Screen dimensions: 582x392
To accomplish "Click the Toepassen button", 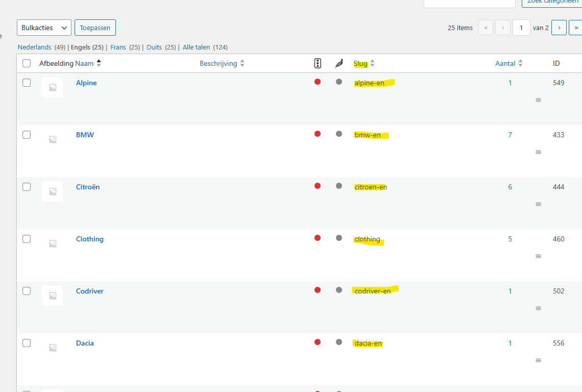I will pyautogui.click(x=95, y=28).
